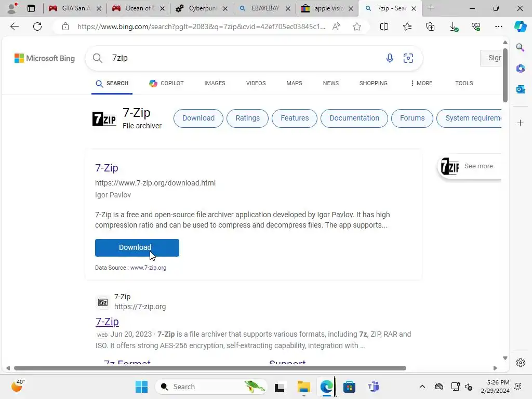Open the TOOLS search options
532x399 pixels.
464,83
